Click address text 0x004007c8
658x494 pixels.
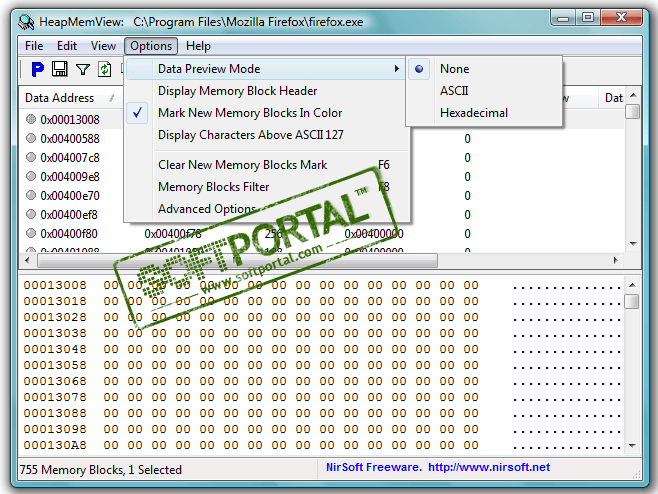click(x=70, y=158)
